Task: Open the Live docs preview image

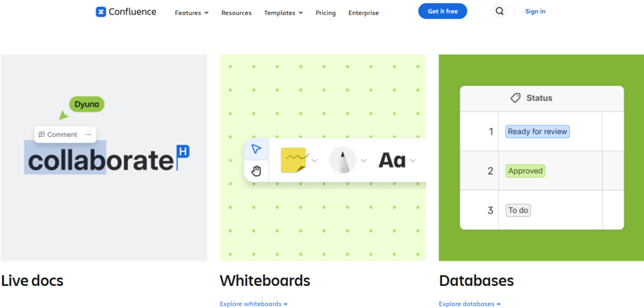Action: [104, 157]
